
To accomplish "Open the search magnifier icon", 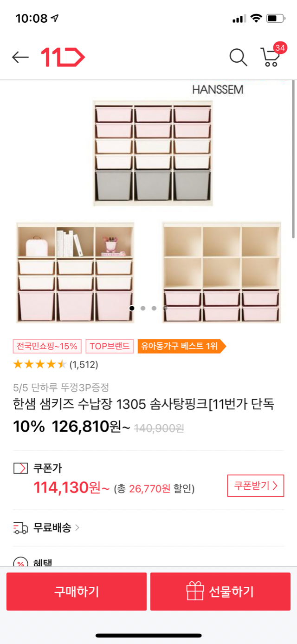I will [x=238, y=57].
